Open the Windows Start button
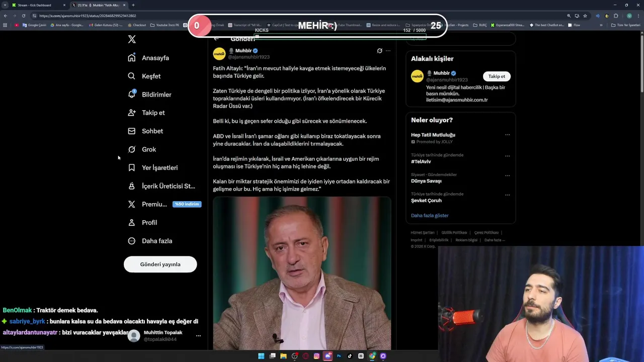This screenshot has height=362, width=644. click(x=261, y=356)
